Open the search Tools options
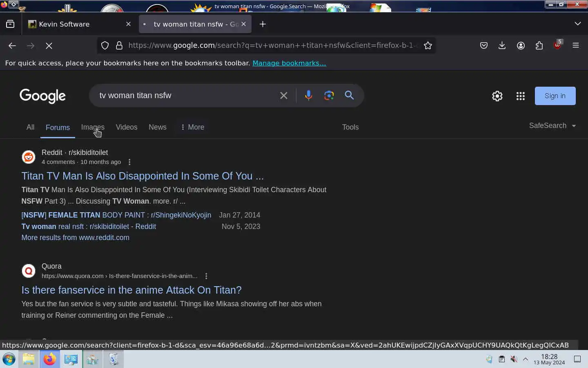588x368 pixels. (350, 127)
